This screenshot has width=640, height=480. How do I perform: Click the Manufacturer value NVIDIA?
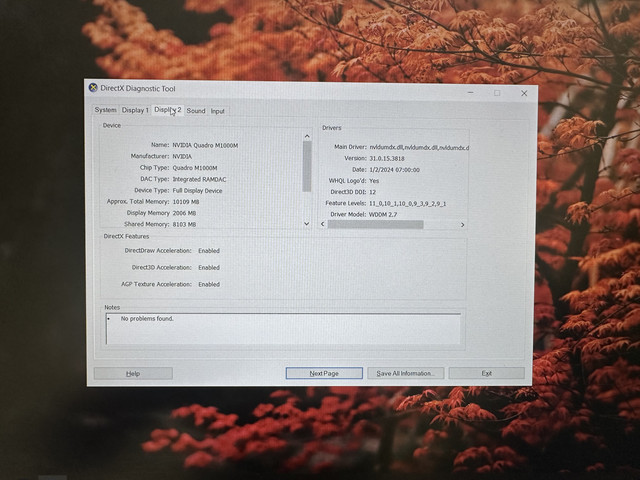point(182,156)
